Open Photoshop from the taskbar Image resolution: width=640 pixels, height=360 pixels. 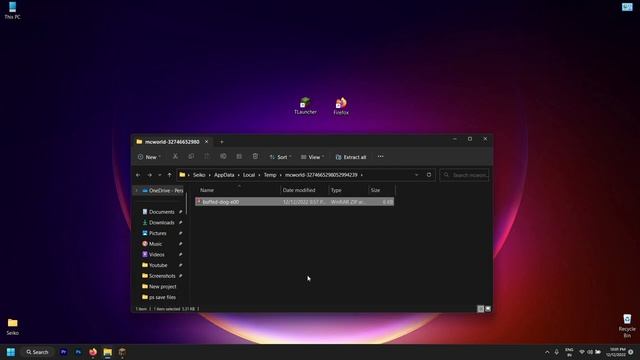(78, 352)
